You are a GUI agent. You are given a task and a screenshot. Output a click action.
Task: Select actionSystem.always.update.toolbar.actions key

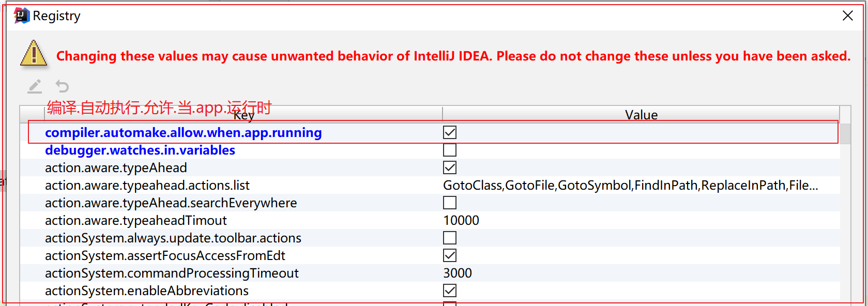[x=173, y=238]
